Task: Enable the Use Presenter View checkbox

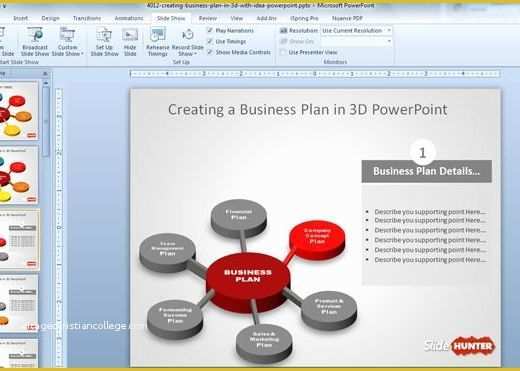Action: click(283, 52)
